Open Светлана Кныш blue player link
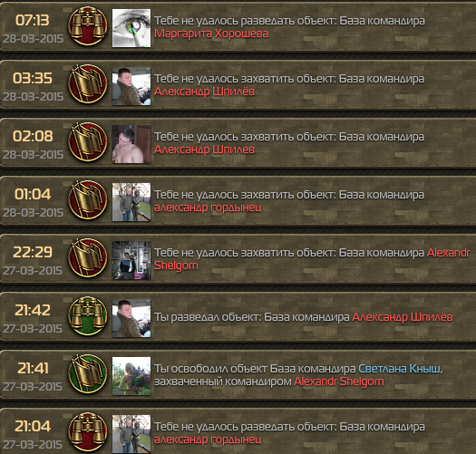Screen dimensions: 476x454 coord(399,369)
